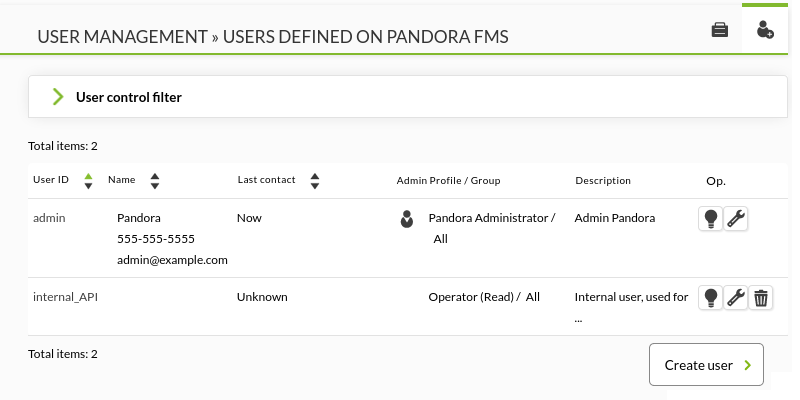Click the administrator person icon for admin
Image resolution: width=800 pixels, height=400 pixels.
[407, 219]
